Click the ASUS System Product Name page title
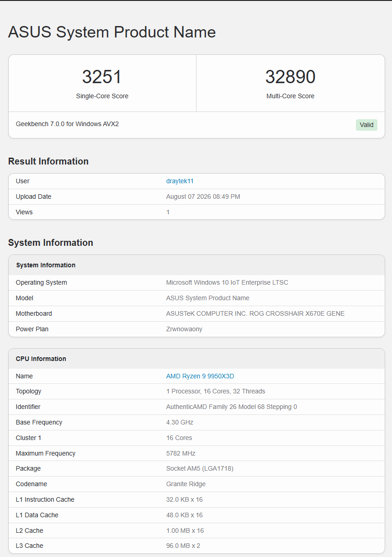Viewport: 392px width, 557px height. pos(112,32)
